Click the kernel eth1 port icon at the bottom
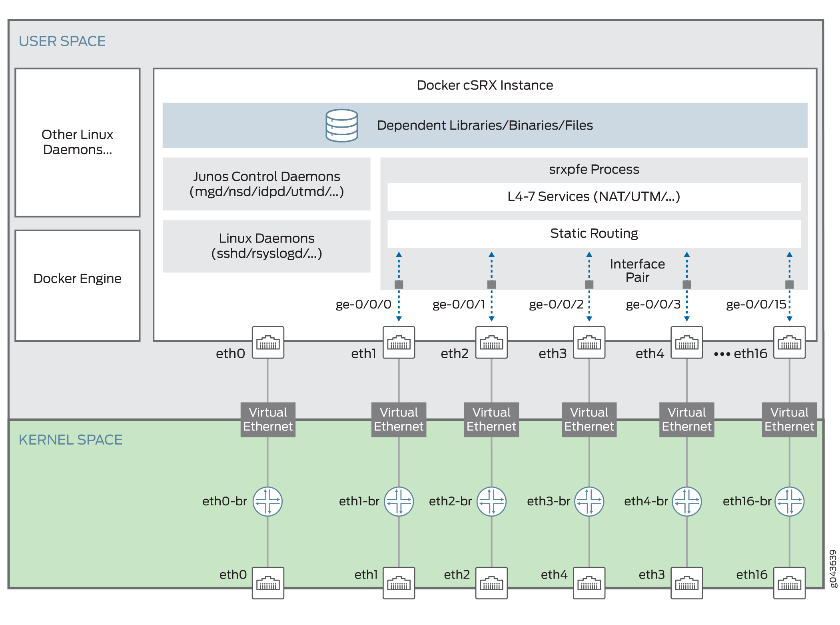This screenshot has width=840, height=625. 399,583
